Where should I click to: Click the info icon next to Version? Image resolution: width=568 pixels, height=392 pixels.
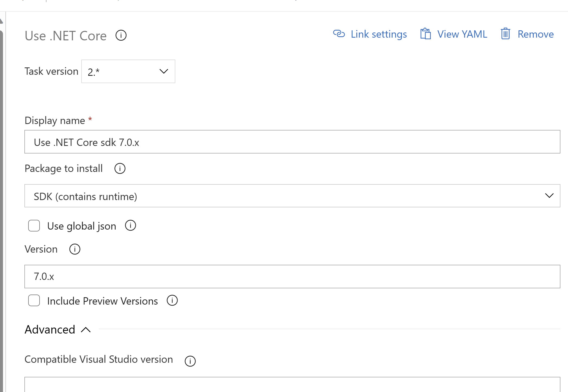[74, 249]
